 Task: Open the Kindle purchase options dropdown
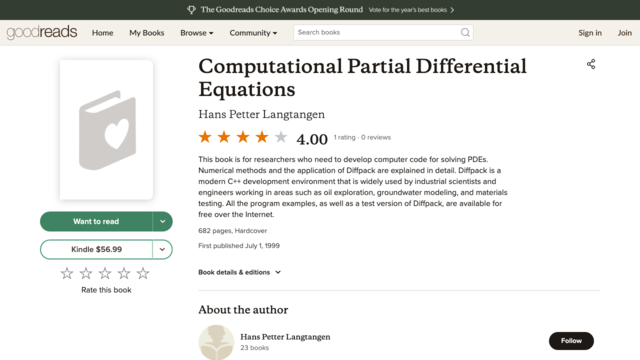tap(162, 249)
